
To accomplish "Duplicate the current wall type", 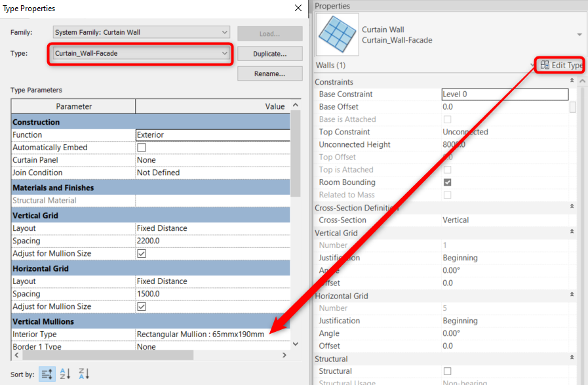I will (269, 53).
